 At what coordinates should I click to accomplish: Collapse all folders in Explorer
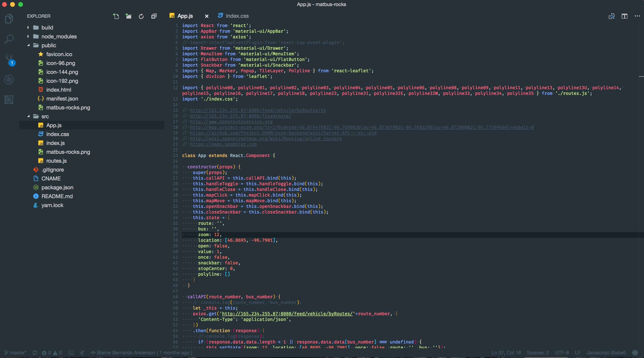pyautogui.click(x=154, y=16)
